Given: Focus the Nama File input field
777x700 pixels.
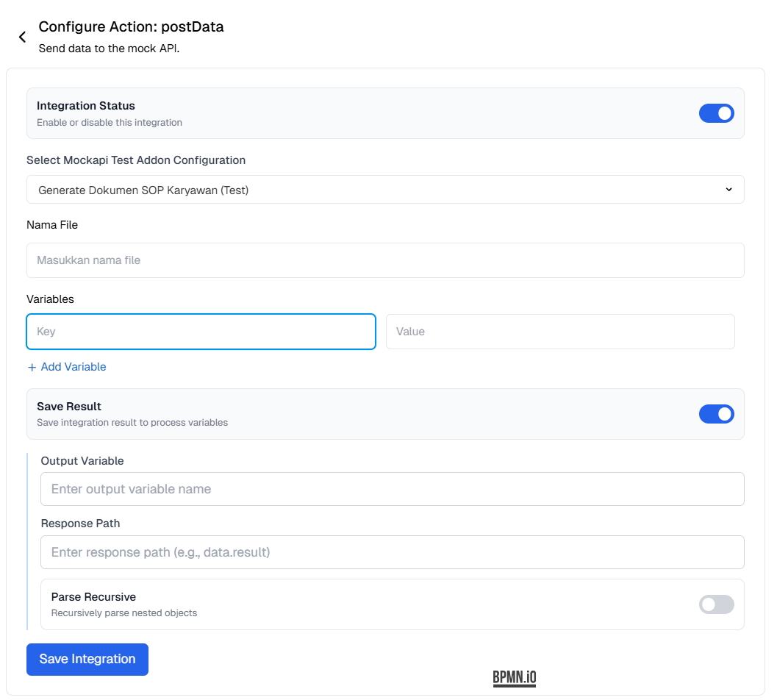Looking at the screenshot, I should (385, 260).
